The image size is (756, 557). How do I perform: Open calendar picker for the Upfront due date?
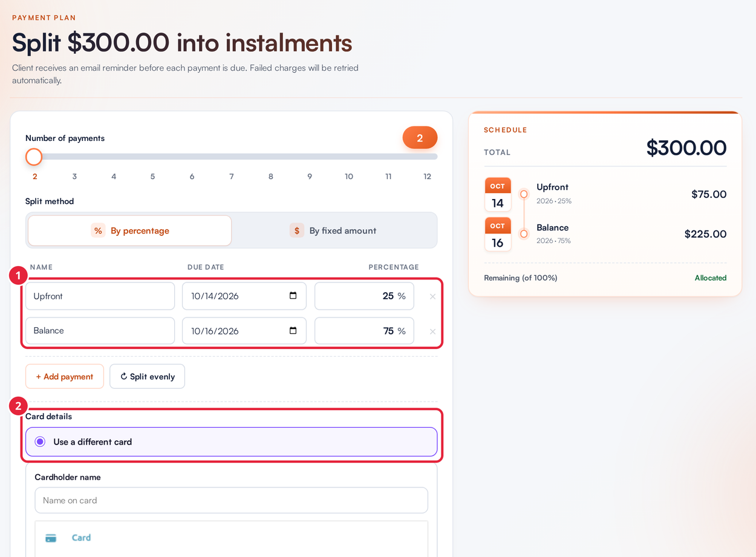(293, 296)
